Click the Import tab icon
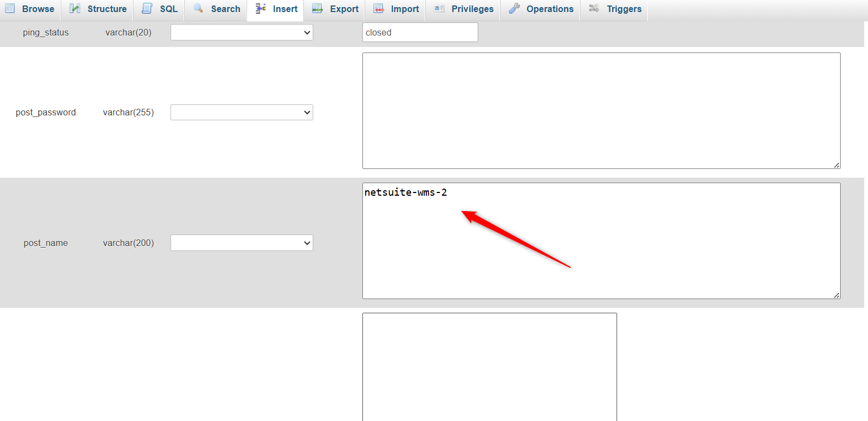868x421 pixels. (379, 8)
